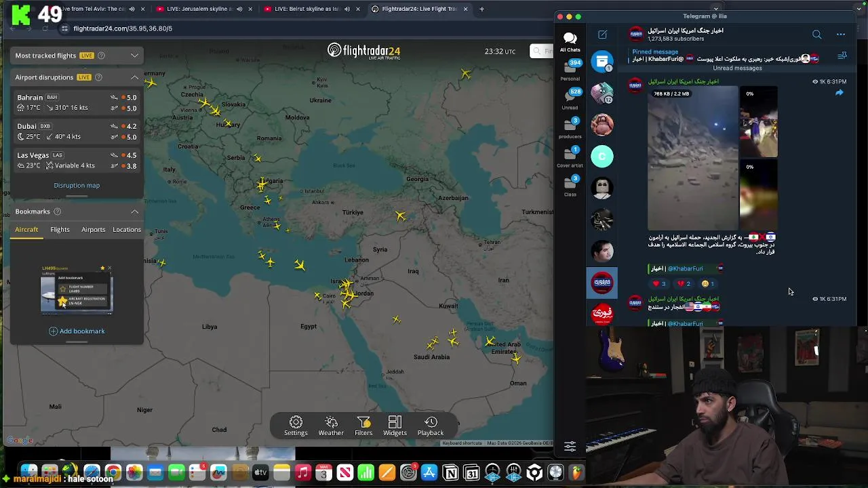Open the Filters tool
Viewport: 868px width, 488px height.
[x=363, y=426]
